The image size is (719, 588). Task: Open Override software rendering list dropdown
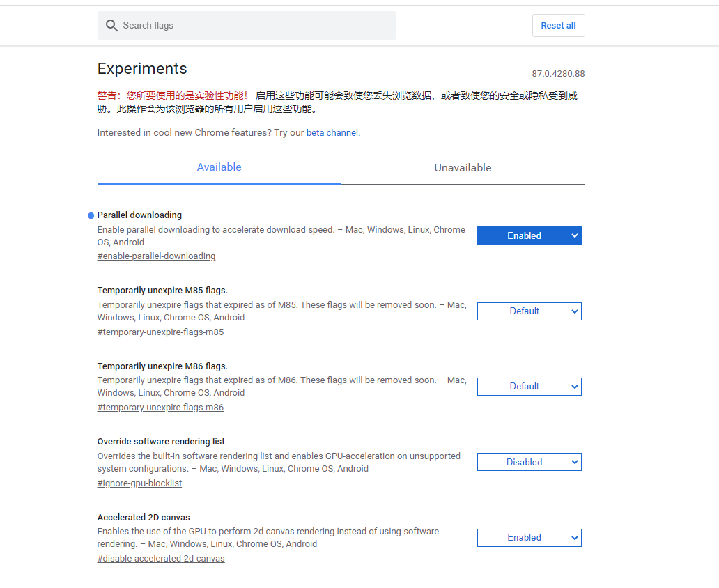click(529, 463)
